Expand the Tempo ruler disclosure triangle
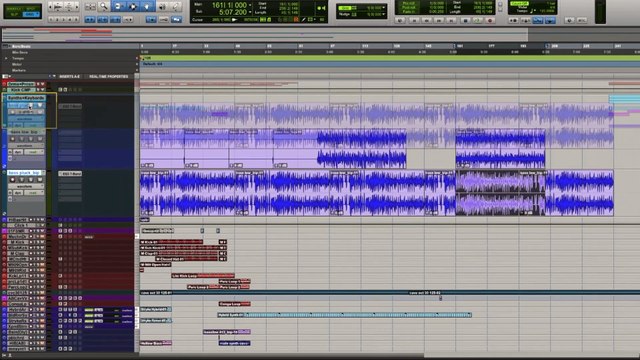This screenshot has width=640, height=360. [6, 58]
